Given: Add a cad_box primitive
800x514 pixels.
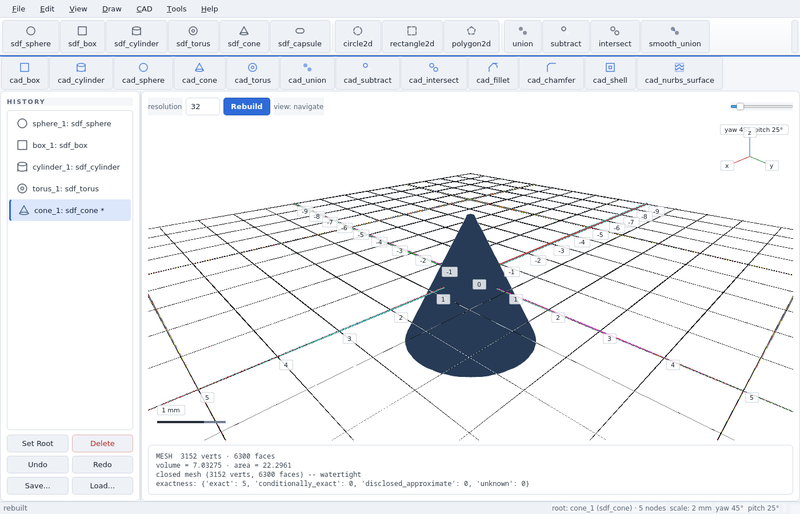Looking at the screenshot, I should click(x=24, y=74).
